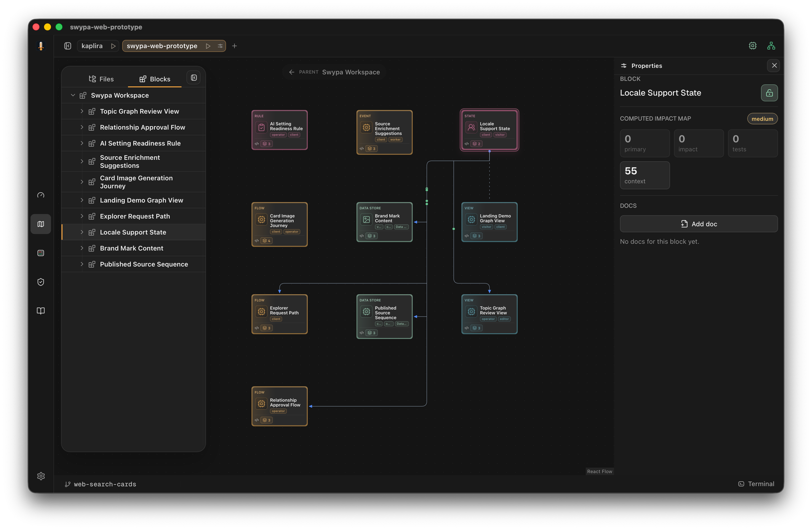The width and height of the screenshot is (812, 530).
Task: Click the chip icon in top right
Action: 753,46
